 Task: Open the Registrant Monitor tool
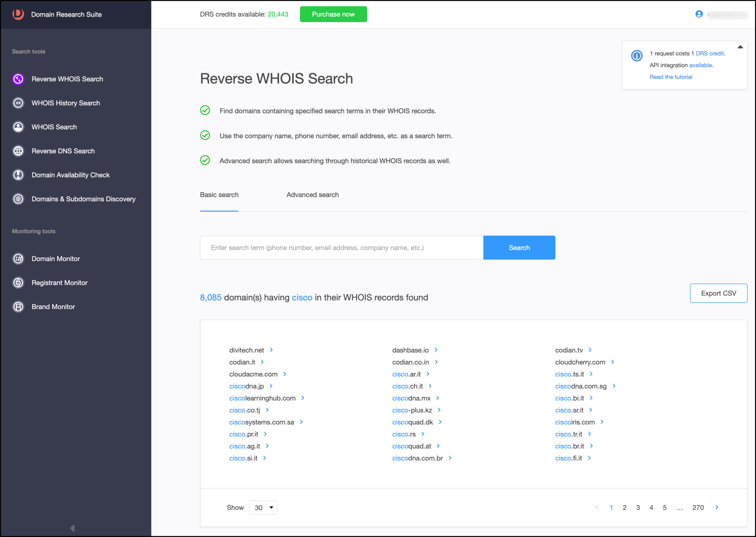(59, 283)
